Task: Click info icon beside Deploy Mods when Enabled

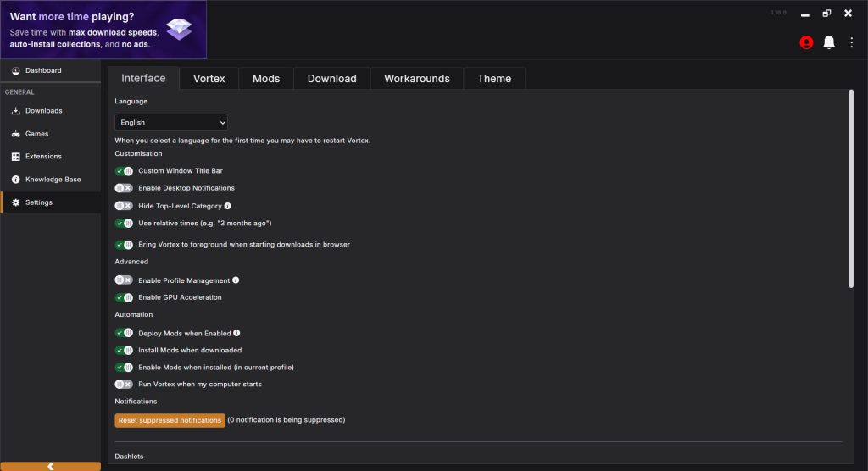Action: (237, 333)
